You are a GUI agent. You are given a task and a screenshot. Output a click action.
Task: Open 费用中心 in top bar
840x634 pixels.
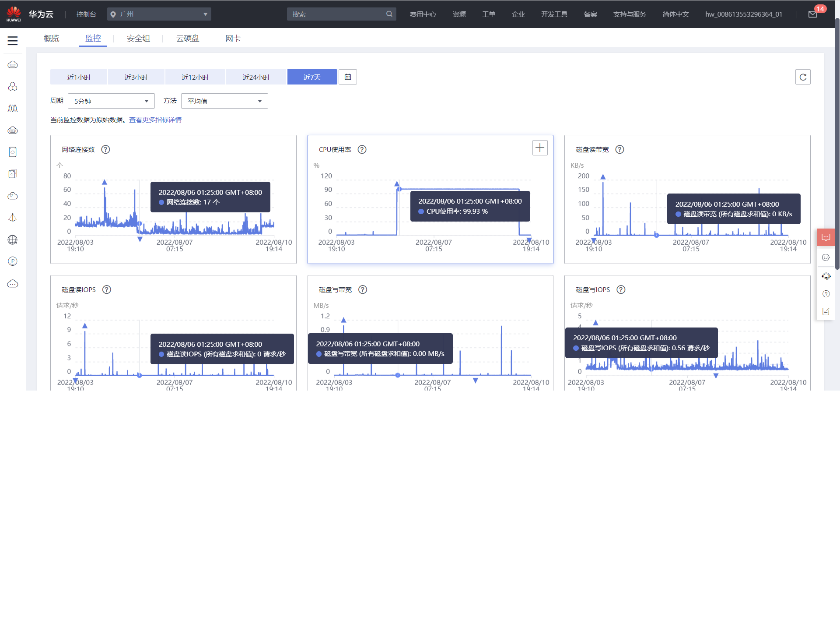click(x=423, y=14)
